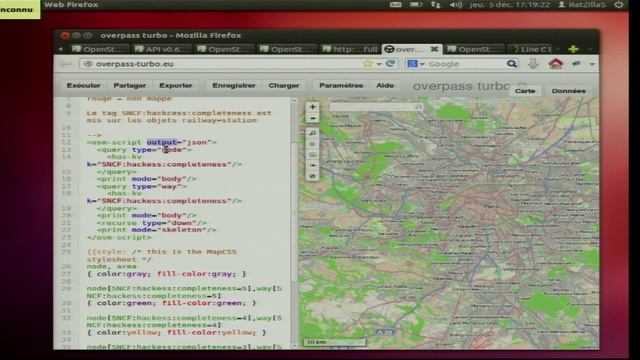This screenshot has height=360, width=640.
Task: Open the network indicator in top panel
Action: click(436, 4)
